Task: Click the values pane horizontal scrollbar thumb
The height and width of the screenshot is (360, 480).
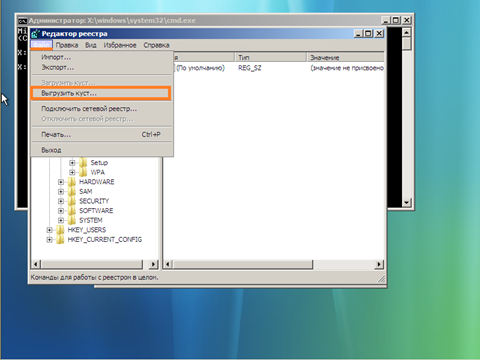Action: click(242, 264)
